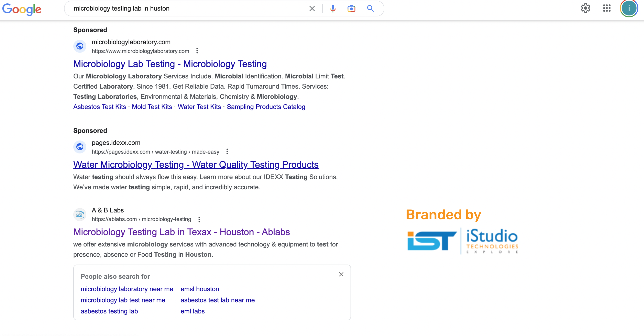Screen dimensions: 644x336
Task: Search eml labs suggestion
Action: coord(193,311)
